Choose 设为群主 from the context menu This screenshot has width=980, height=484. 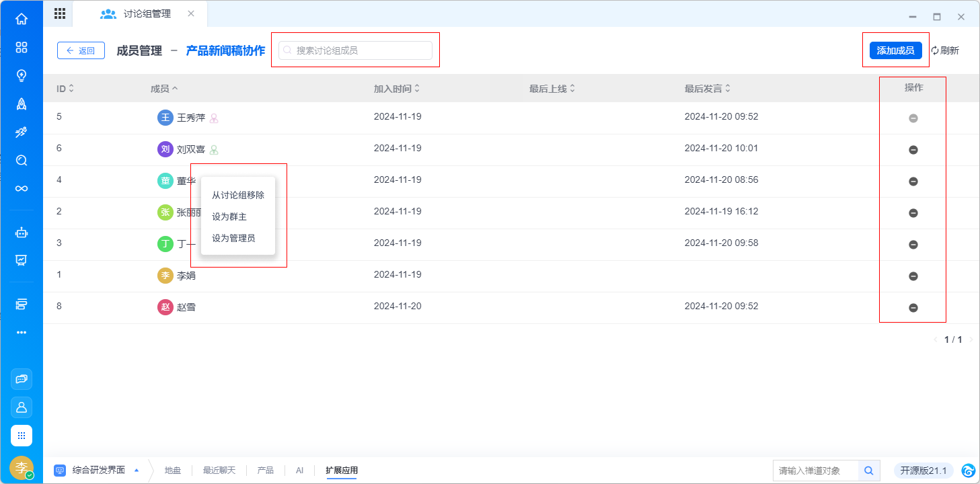tap(238, 216)
